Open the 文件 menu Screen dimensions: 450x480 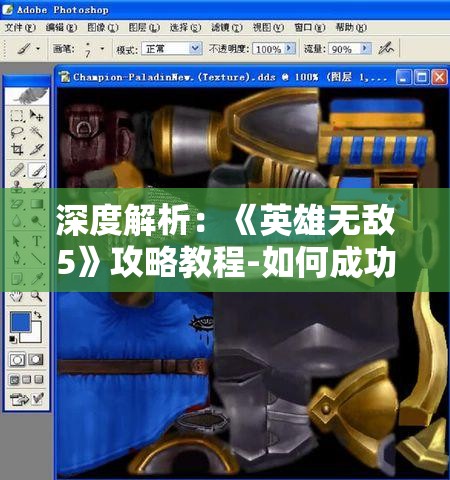pyautogui.click(x=20, y=27)
